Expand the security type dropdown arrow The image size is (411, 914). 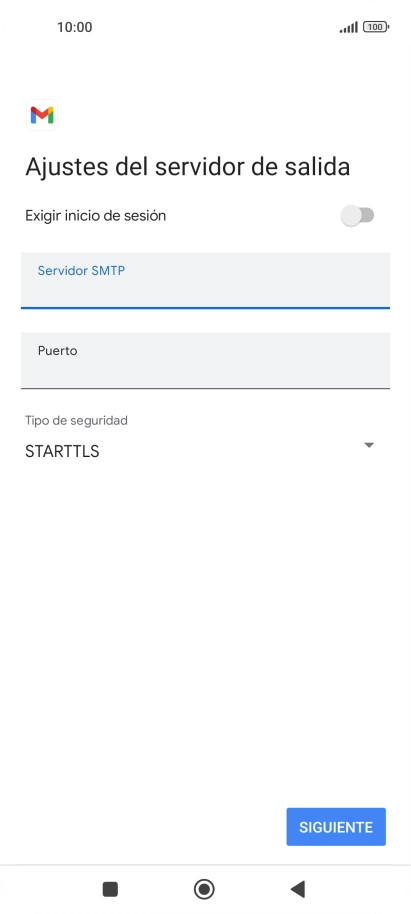pos(368,445)
